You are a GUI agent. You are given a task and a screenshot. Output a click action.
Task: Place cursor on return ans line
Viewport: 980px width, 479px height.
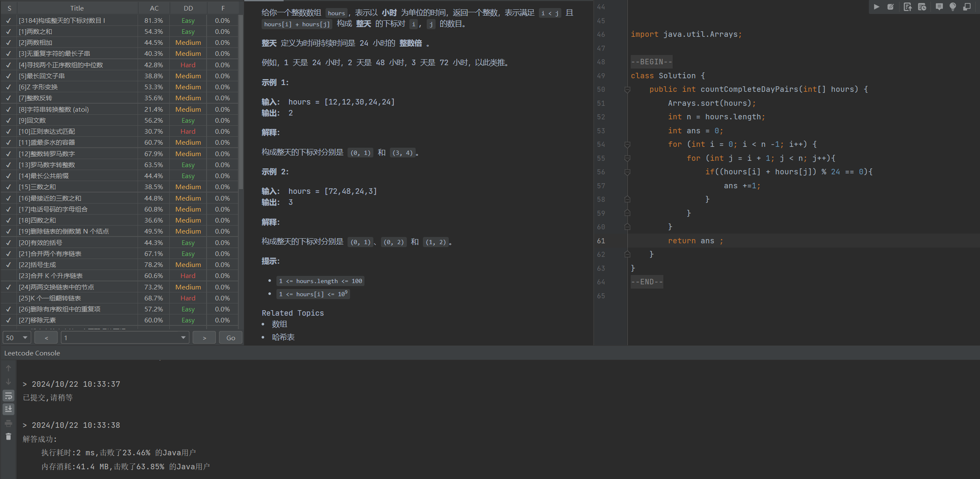695,241
